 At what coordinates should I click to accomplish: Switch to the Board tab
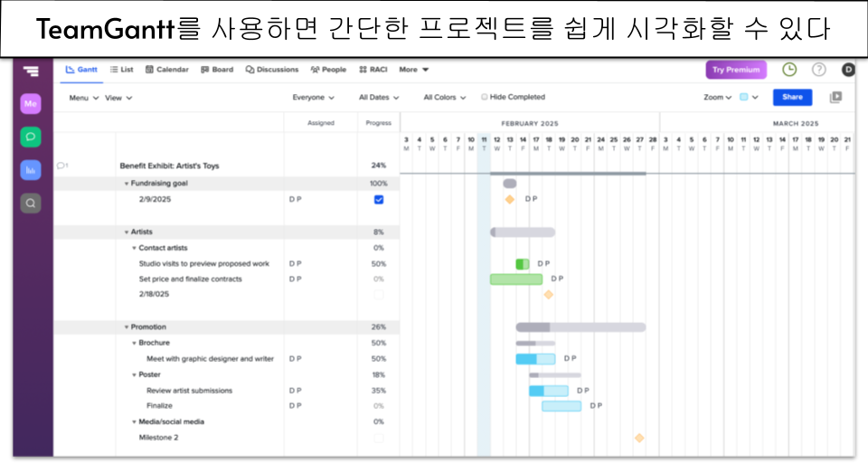(x=217, y=70)
